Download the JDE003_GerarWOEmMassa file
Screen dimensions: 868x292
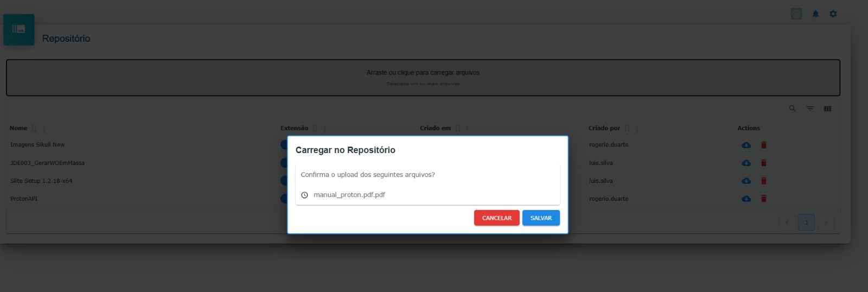746,163
